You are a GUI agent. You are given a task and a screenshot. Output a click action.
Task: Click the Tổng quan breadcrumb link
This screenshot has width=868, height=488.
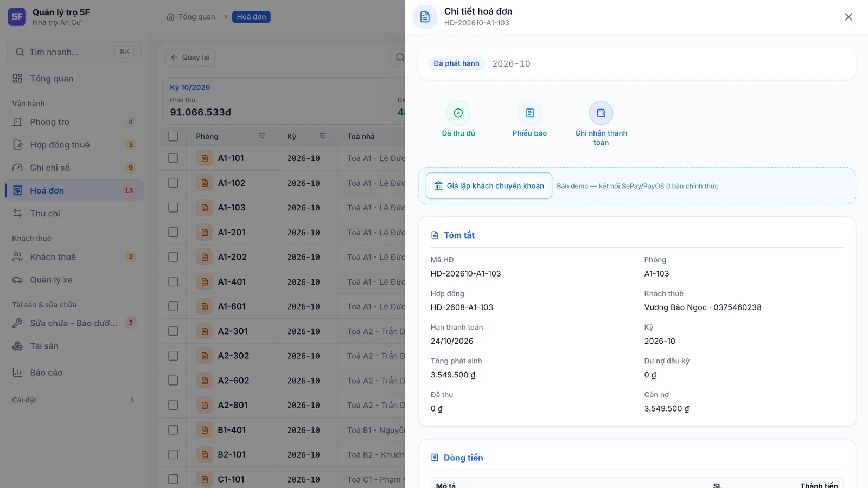coord(197,17)
